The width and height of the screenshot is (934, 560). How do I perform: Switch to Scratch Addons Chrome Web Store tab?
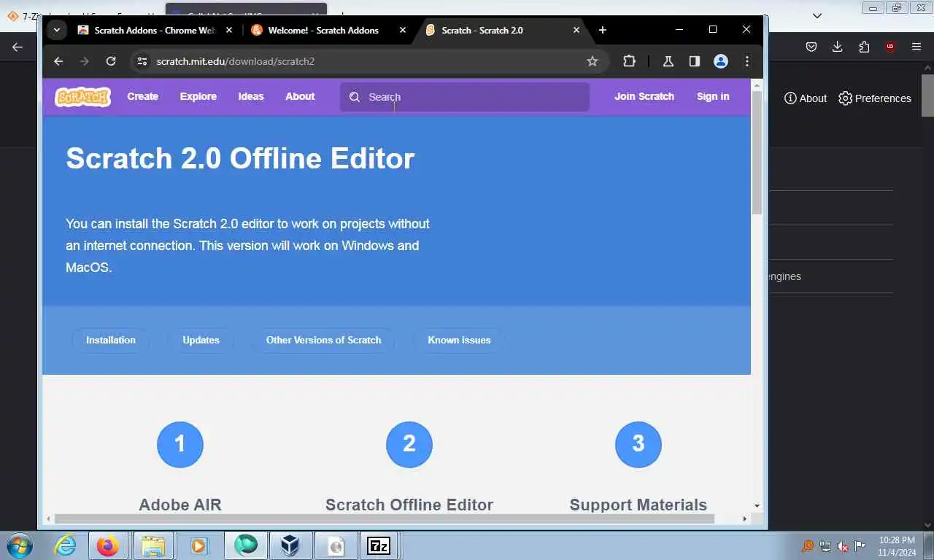coord(146,30)
